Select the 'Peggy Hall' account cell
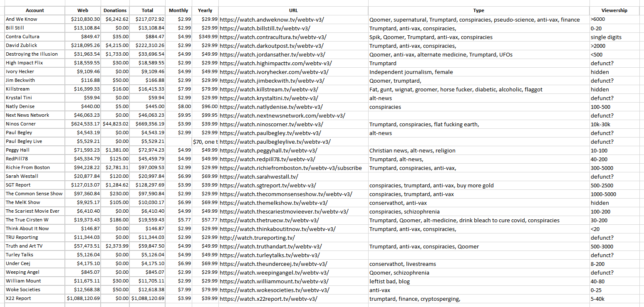This screenshot has height=307, width=644. click(35, 150)
